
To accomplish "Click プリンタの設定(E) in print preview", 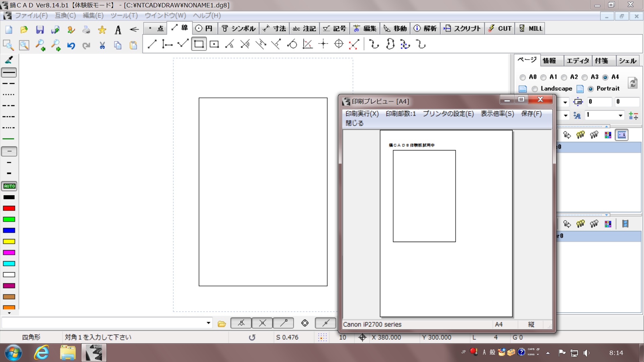I will [x=448, y=114].
